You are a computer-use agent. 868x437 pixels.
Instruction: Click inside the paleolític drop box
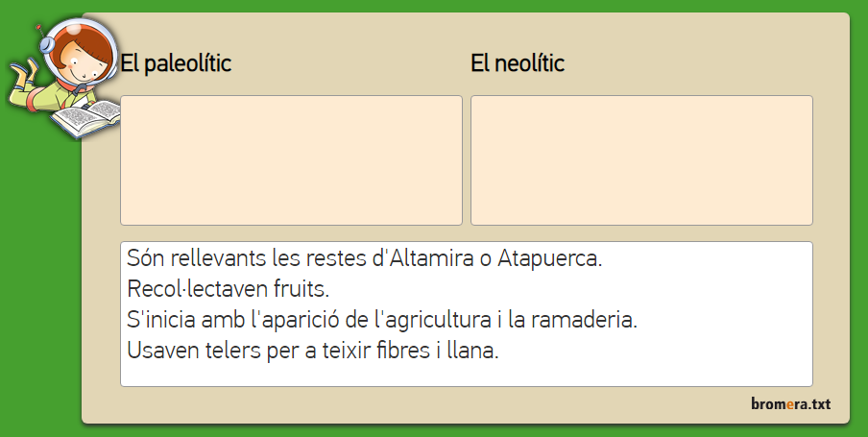click(x=291, y=160)
